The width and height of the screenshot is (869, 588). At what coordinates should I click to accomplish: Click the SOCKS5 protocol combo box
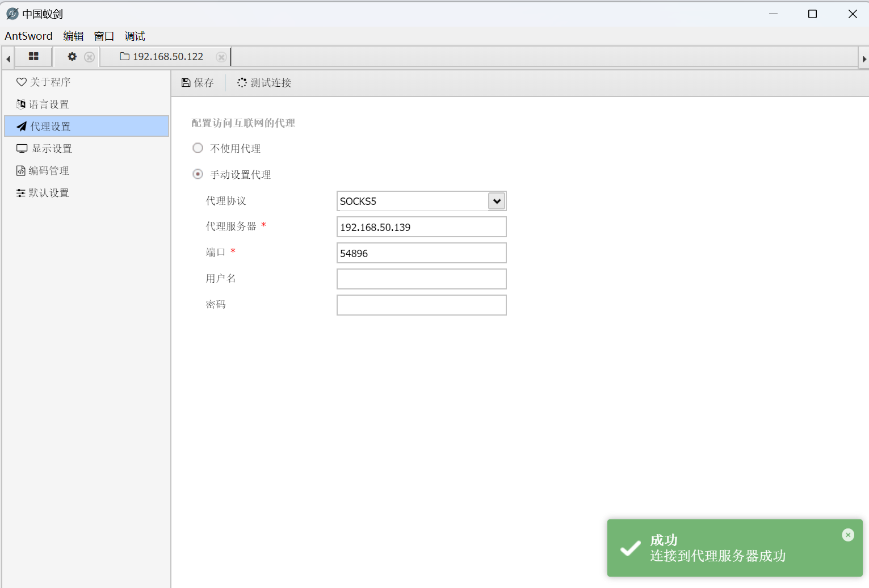(422, 201)
